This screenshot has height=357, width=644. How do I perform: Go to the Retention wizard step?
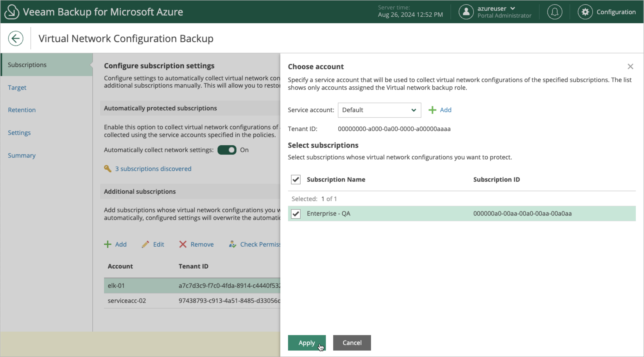pos(22,110)
